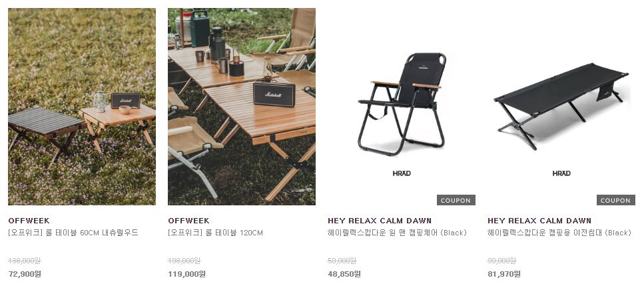View the black camping cot image

click(x=561, y=107)
